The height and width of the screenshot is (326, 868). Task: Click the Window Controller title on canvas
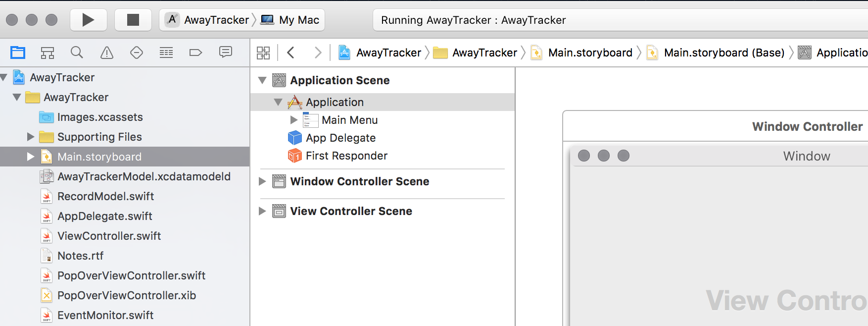coord(807,127)
